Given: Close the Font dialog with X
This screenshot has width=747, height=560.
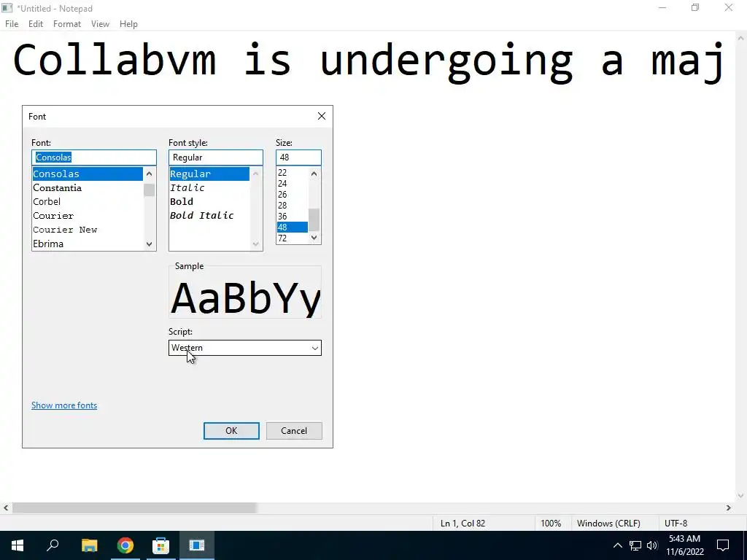Looking at the screenshot, I should point(322,116).
